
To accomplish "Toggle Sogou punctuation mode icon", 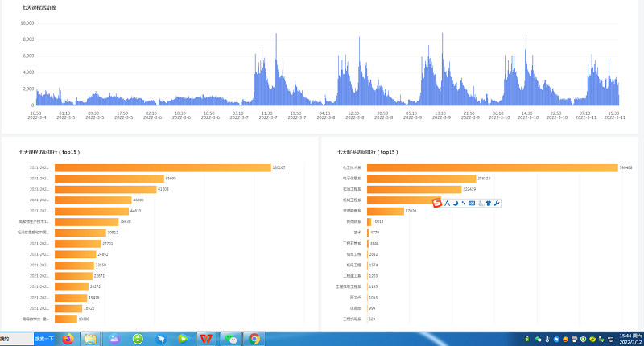I will [463, 203].
